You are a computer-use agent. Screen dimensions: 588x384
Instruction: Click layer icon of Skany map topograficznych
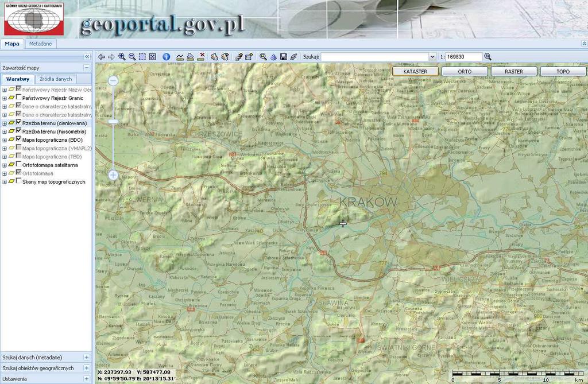[11, 182]
